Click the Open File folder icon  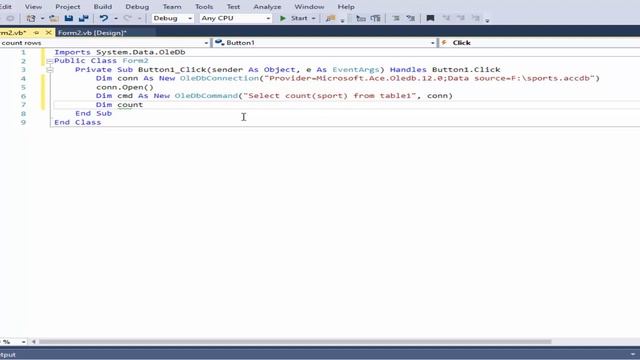(53, 18)
